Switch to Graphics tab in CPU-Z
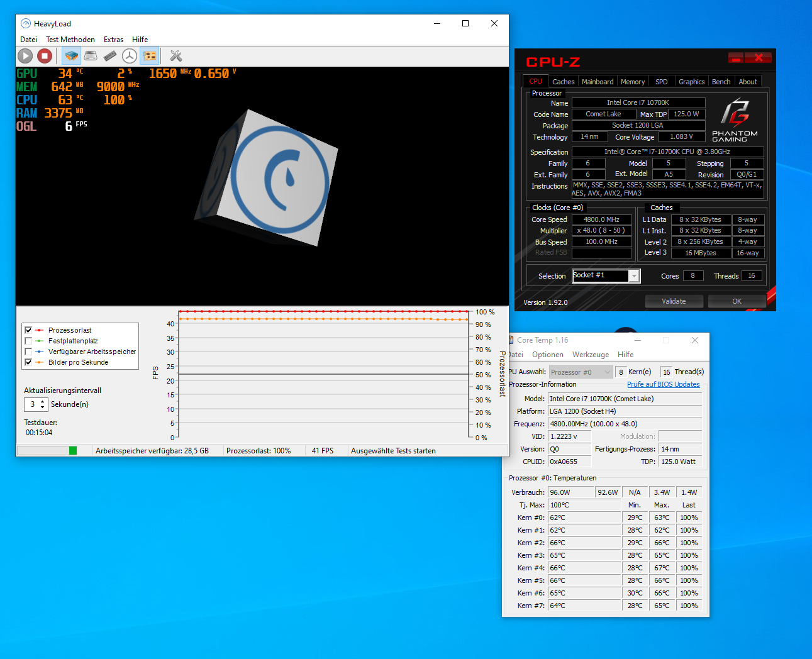Screen dimensions: 812x659 [691, 82]
